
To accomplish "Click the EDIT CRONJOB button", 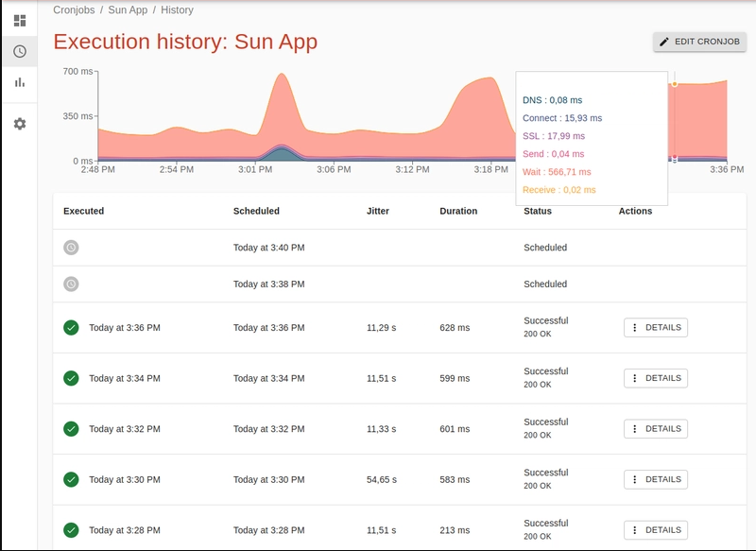I will (699, 42).
